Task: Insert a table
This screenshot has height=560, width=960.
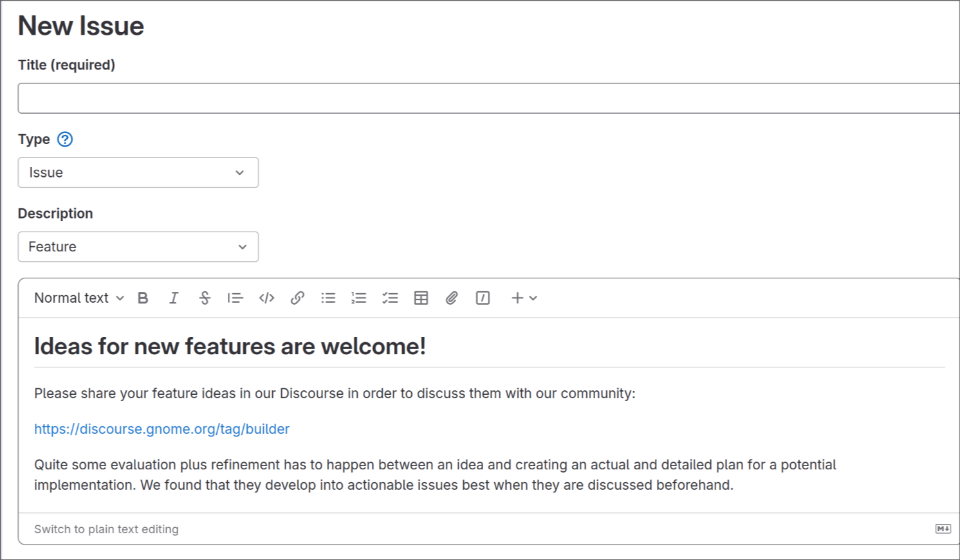Action: pos(421,298)
